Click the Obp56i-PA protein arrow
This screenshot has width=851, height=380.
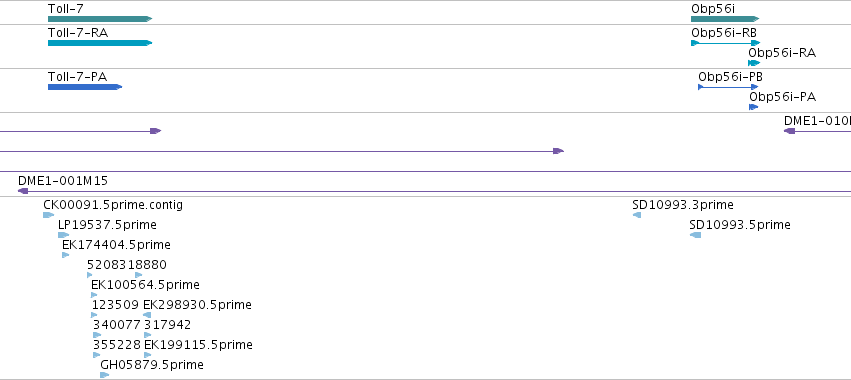753,107
